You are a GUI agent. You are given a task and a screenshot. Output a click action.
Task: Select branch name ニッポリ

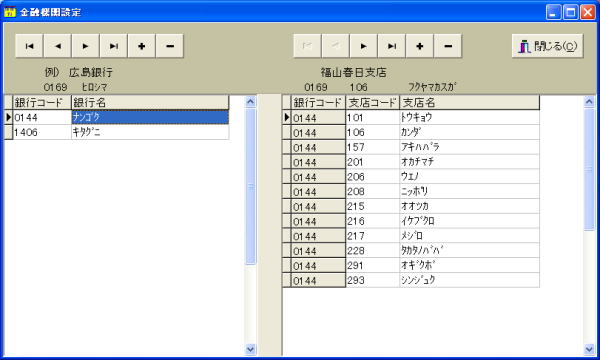(x=470, y=191)
